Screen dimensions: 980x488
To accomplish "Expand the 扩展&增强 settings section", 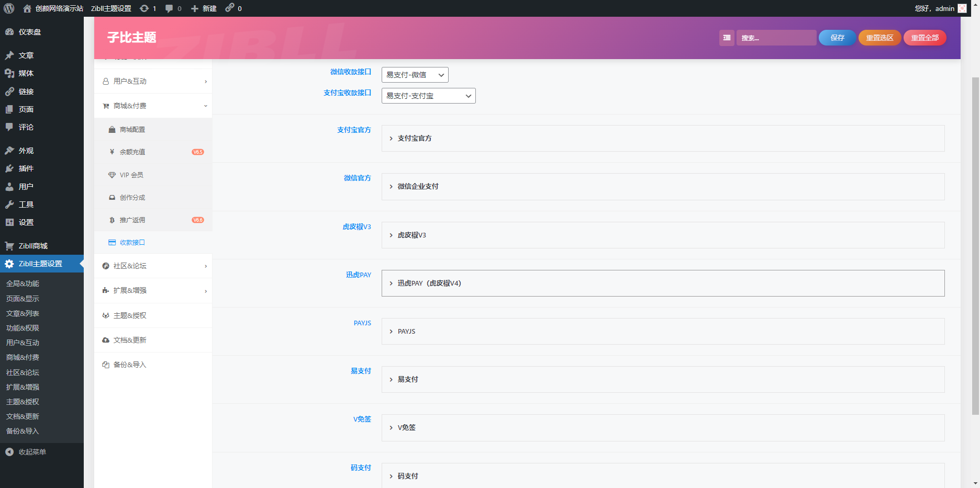I will pyautogui.click(x=153, y=290).
